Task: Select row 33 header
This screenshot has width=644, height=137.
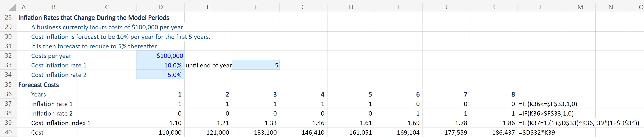Action: tap(8, 65)
